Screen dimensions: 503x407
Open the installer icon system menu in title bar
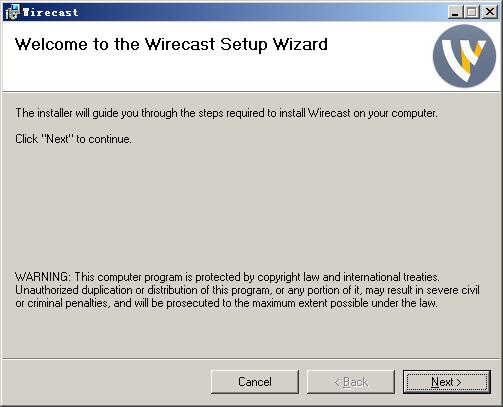[12, 12]
